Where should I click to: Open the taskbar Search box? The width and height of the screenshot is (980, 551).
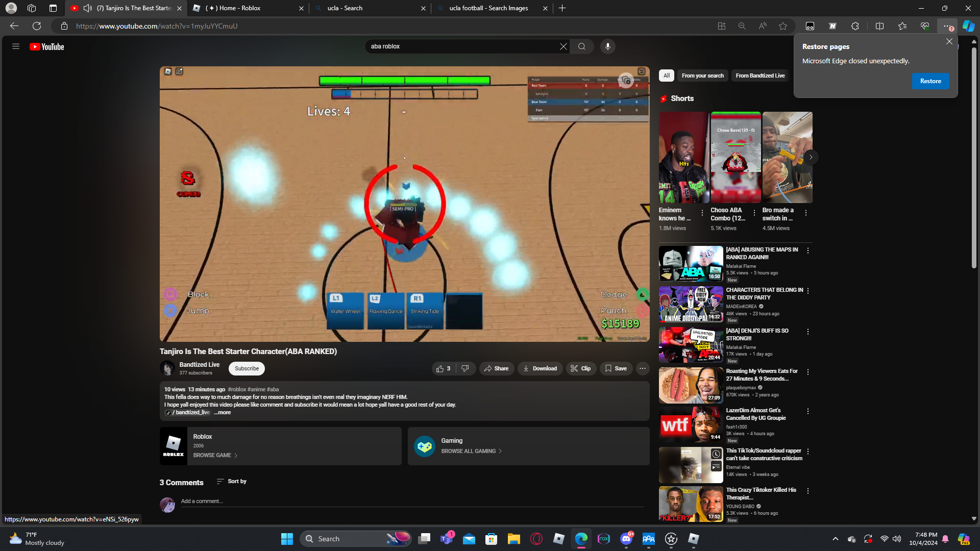point(356,539)
